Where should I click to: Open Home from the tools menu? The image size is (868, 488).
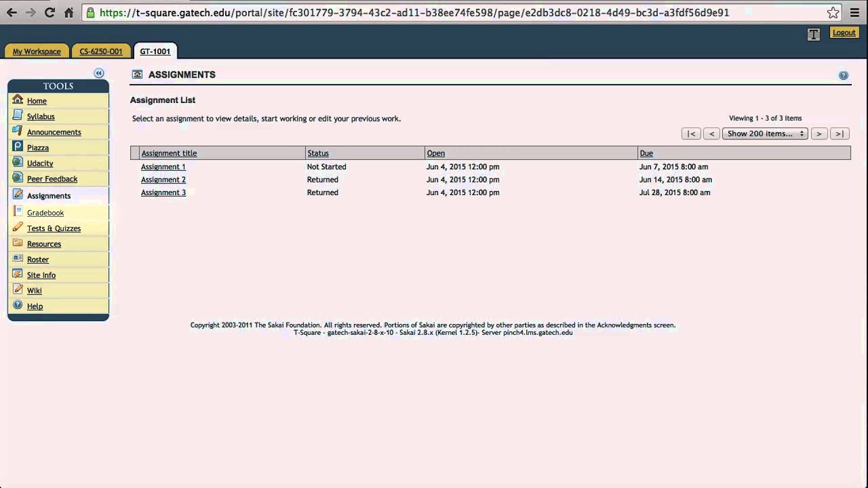[x=37, y=101]
